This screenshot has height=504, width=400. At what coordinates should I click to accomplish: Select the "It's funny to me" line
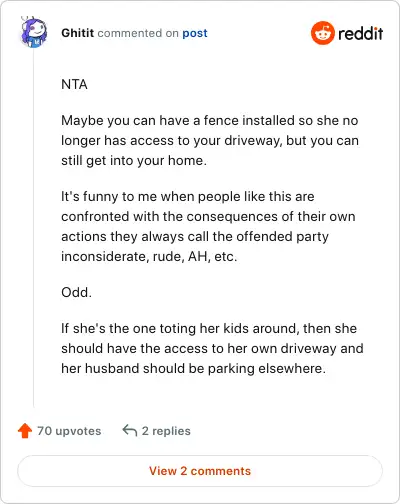point(188,197)
